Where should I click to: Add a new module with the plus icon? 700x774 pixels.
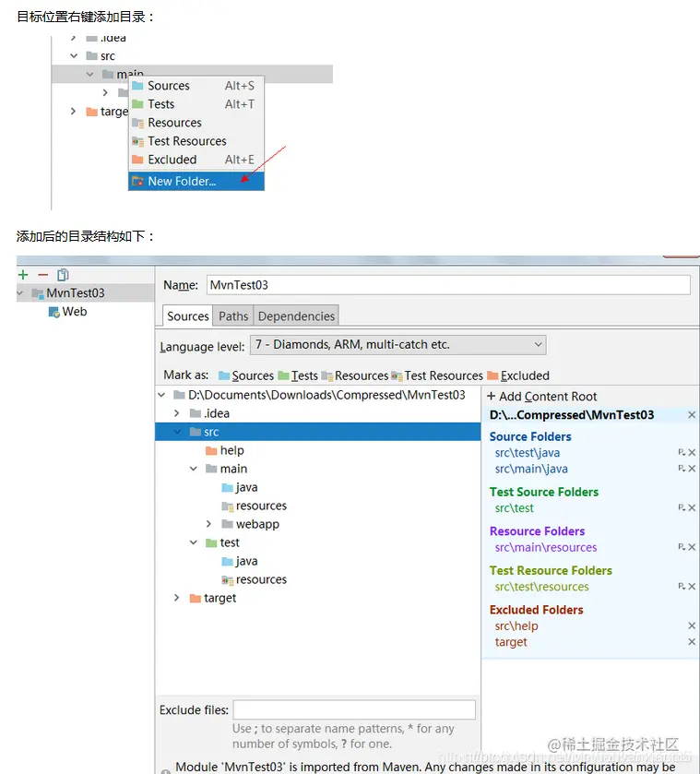[23, 275]
